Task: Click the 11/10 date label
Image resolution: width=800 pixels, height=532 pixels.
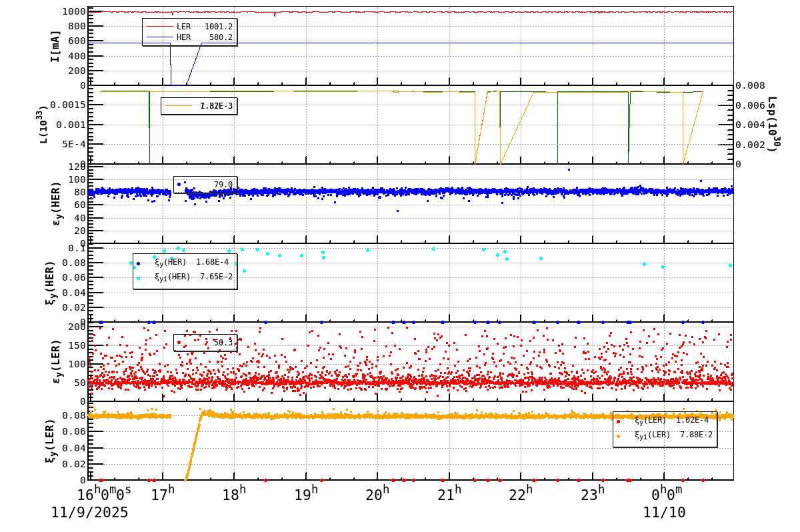Action: [x=664, y=513]
